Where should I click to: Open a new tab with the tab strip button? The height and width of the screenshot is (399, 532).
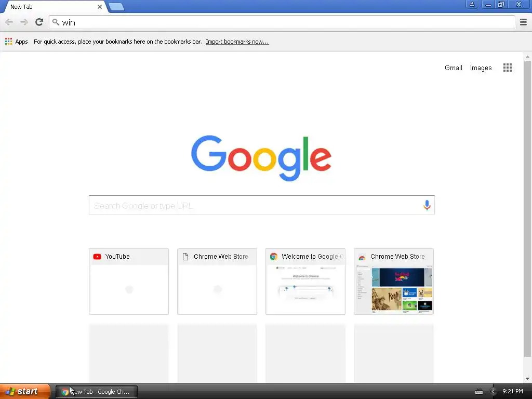pos(116,7)
